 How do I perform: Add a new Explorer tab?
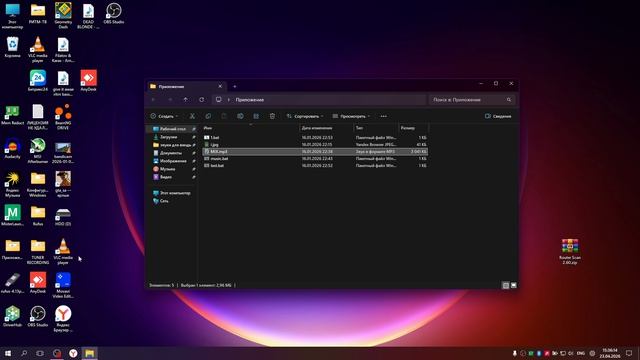[x=235, y=87]
